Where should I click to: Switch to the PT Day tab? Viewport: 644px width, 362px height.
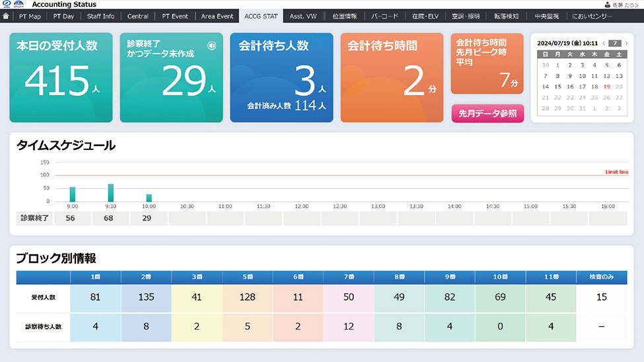click(63, 16)
